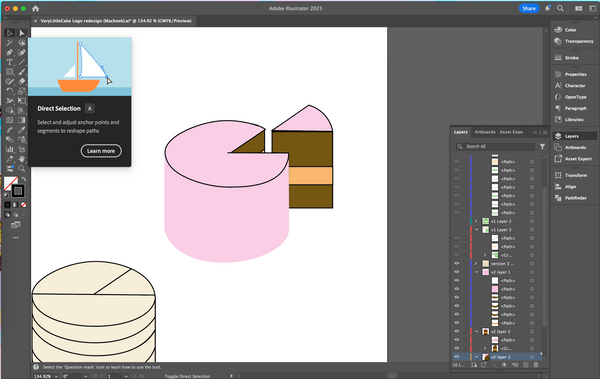The image size is (600, 379).
Task: Select the Eyedropper tool
Action: point(22,130)
